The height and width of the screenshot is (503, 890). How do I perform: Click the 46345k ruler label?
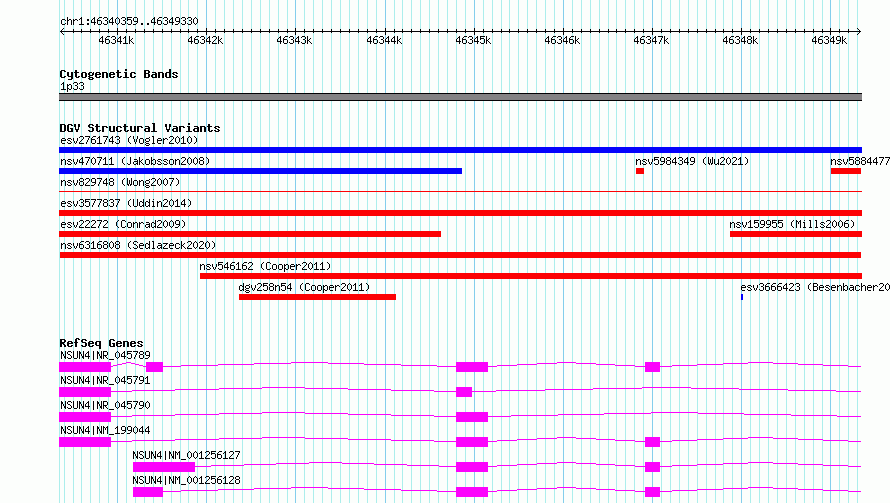pyautogui.click(x=473, y=40)
